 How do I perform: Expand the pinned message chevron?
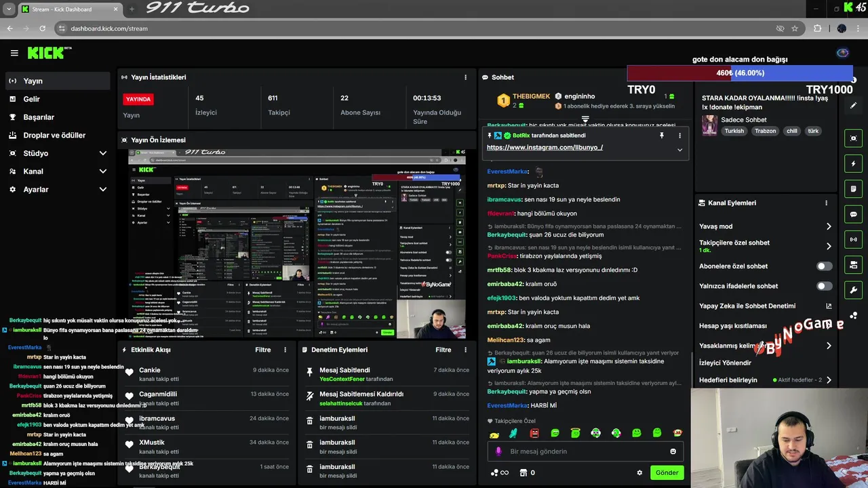click(x=679, y=150)
